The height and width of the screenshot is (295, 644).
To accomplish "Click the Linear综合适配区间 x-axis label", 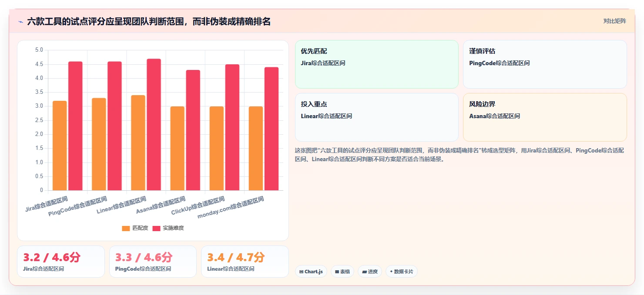I will tap(121, 206).
